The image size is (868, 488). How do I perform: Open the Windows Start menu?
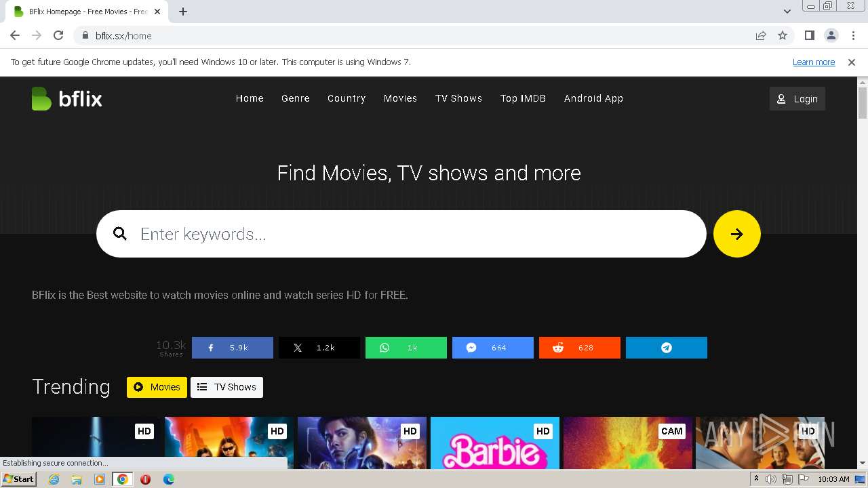(x=19, y=479)
